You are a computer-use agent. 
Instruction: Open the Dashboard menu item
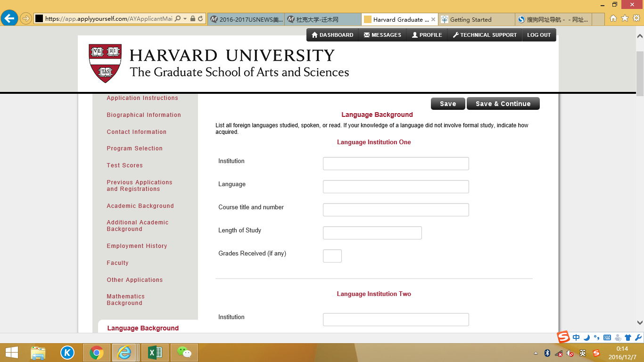[332, 35]
